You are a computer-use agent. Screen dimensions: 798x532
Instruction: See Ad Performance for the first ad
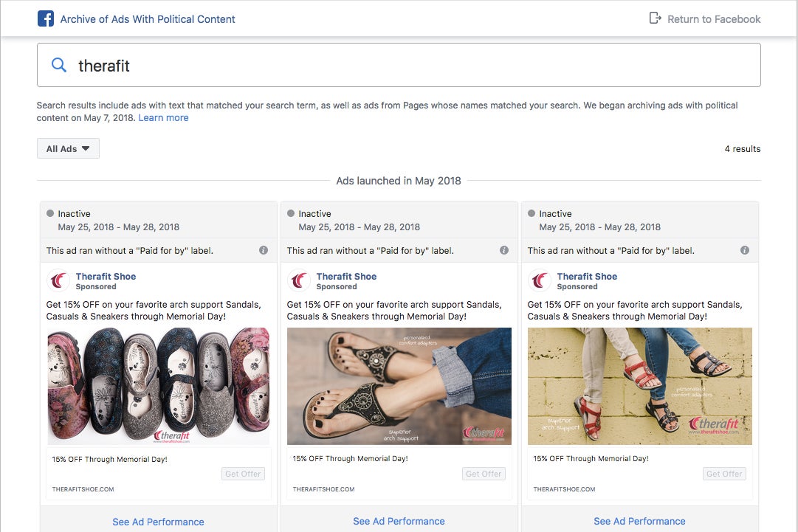158,522
